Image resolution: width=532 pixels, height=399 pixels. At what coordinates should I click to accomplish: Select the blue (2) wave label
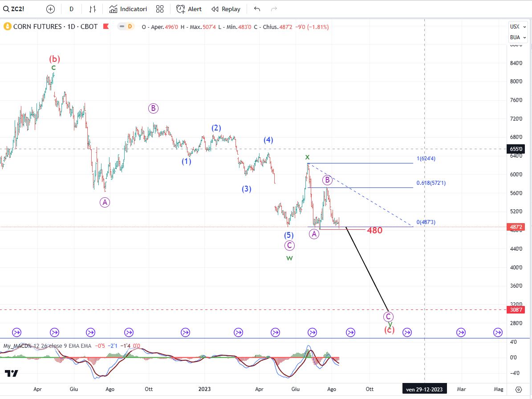[x=216, y=128]
